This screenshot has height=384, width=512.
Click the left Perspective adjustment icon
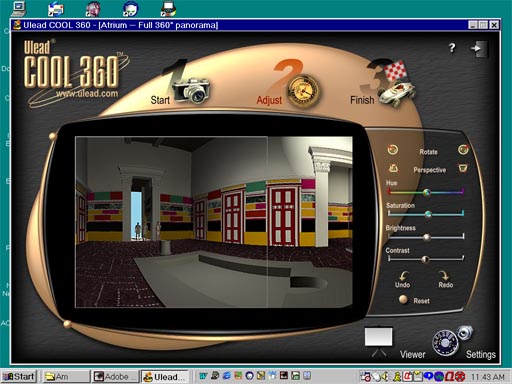point(393,169)
